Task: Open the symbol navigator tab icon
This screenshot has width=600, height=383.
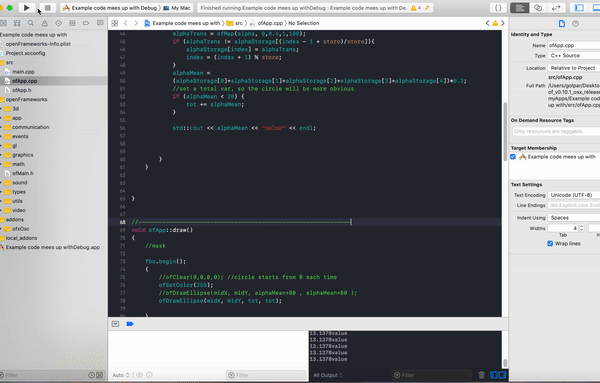Action: click(x=17, y=23)
